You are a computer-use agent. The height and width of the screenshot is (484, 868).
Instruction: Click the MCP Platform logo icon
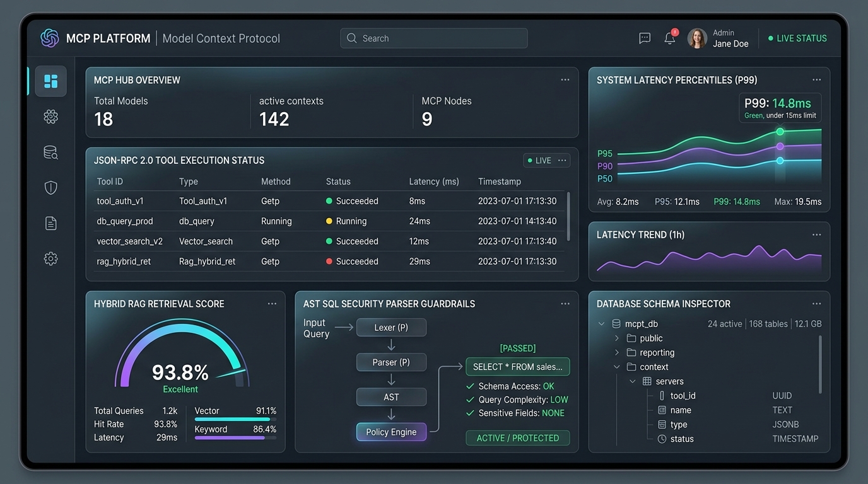click(50, 38)
